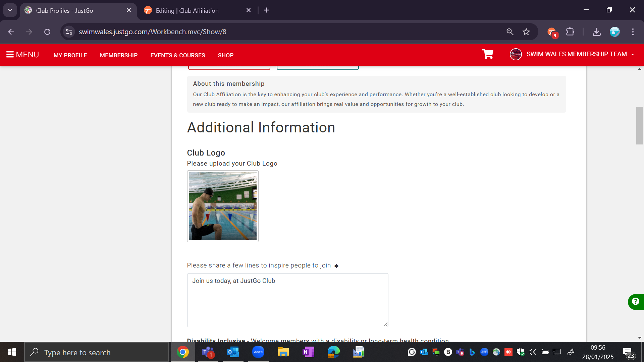
Task: Focus the inspire people to join text area
Action: click(287, 300)
